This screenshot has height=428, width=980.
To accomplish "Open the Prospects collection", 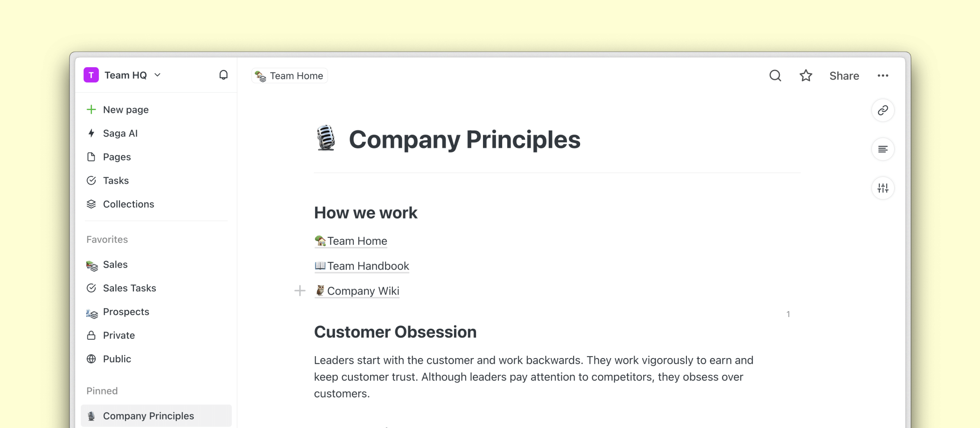I will point(126,311).
